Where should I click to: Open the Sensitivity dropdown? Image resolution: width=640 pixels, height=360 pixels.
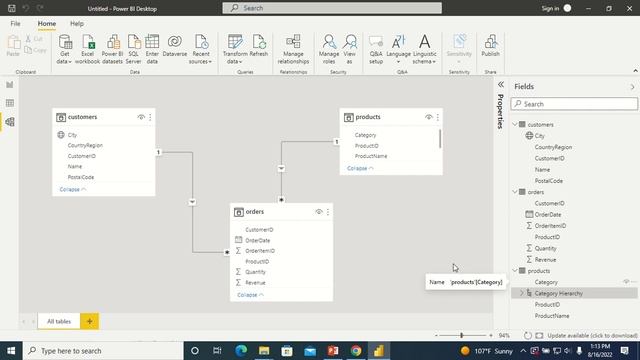click(459, 49)
